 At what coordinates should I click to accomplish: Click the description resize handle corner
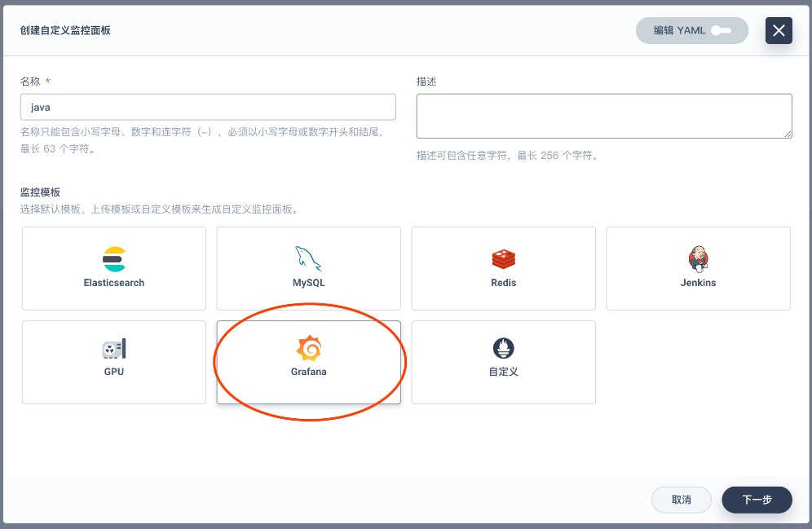point(788,134)
